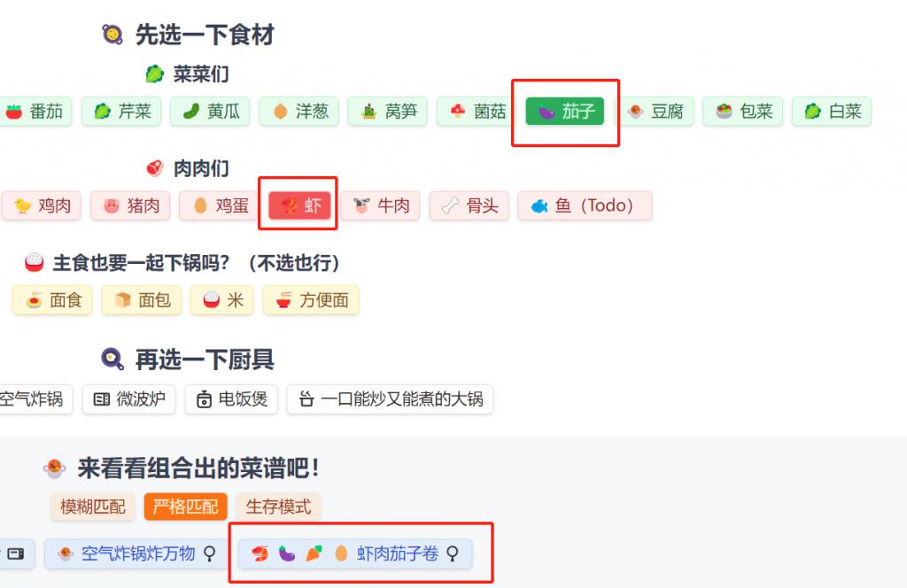This screenshot has width=907, height=588.
Task: Open the 空气炸锅炸万物 recipe link
Action: coord(136,553)
